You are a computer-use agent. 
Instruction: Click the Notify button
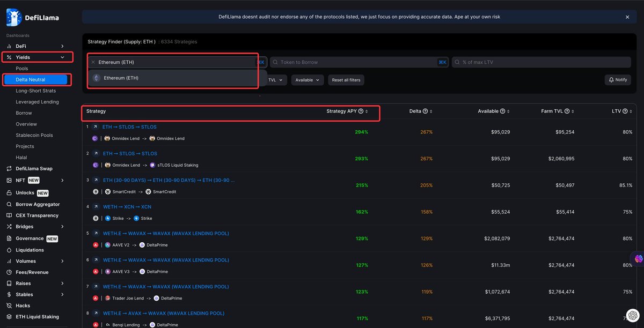[617, 80]
